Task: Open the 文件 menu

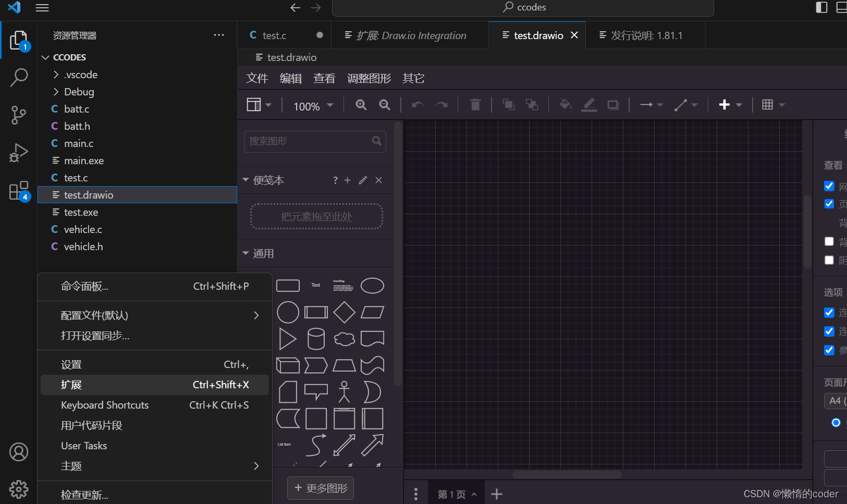Action: point(257,78)
